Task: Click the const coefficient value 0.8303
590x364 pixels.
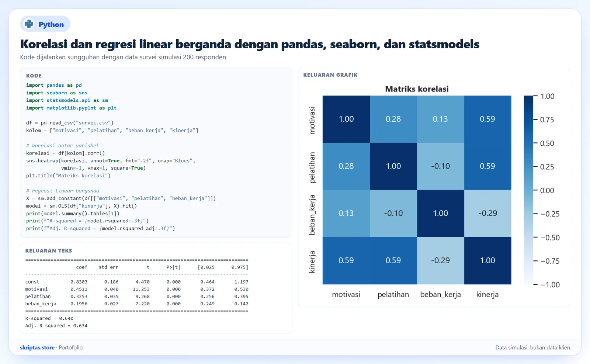Action: point(79,282)
